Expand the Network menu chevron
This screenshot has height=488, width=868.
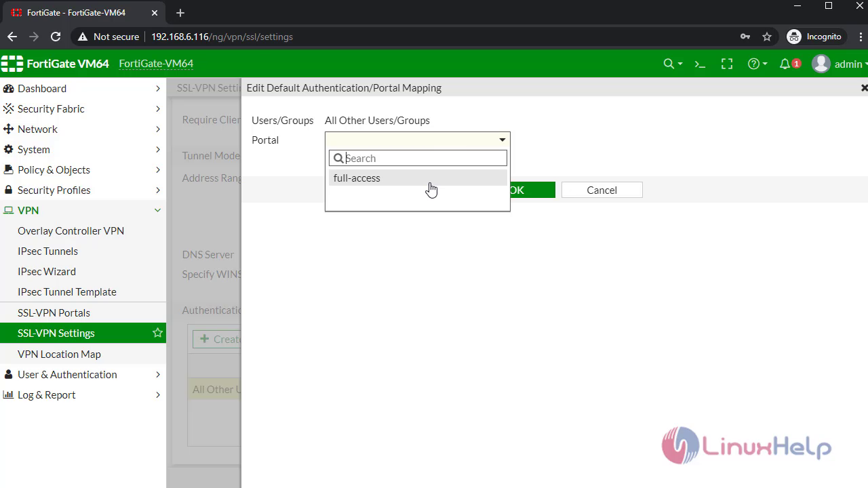pos(157,129)
